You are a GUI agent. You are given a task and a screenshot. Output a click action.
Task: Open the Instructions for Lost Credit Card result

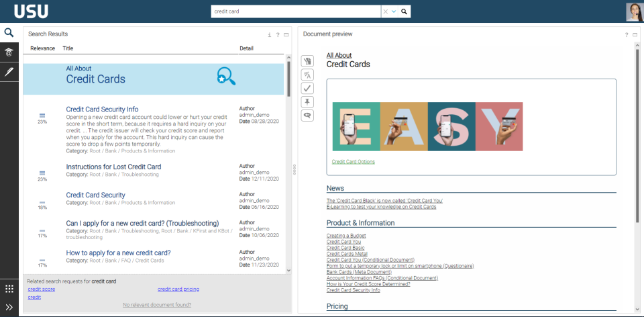[113, 167]
